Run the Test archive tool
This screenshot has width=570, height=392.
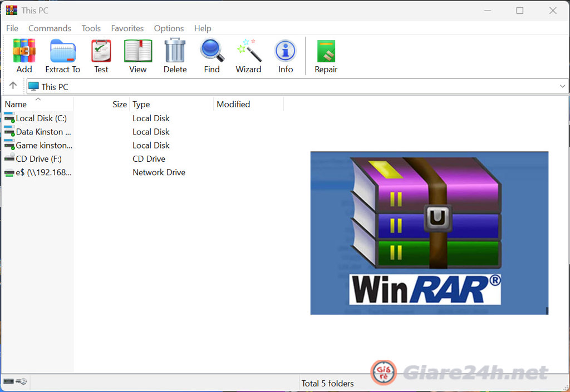[x=101, y=51]
